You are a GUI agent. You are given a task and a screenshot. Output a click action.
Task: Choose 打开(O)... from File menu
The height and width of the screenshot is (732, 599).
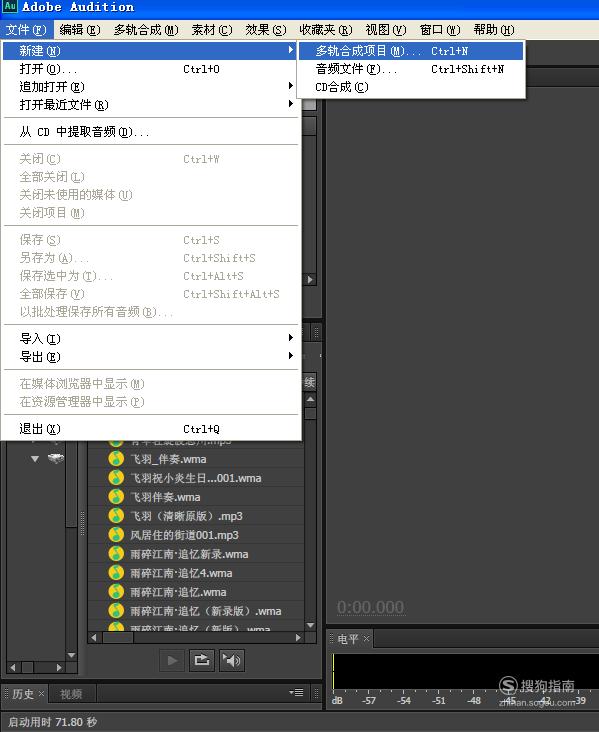[150, 69]
